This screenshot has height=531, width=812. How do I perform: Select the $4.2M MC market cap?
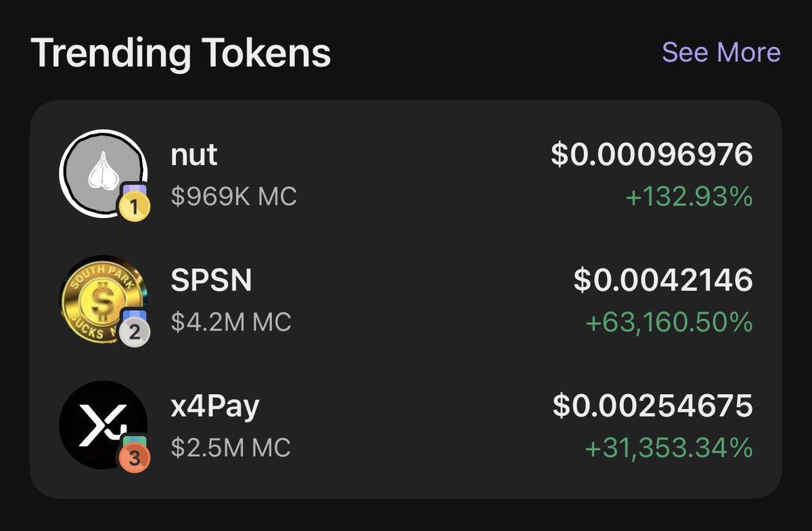[x=231, y=322]
